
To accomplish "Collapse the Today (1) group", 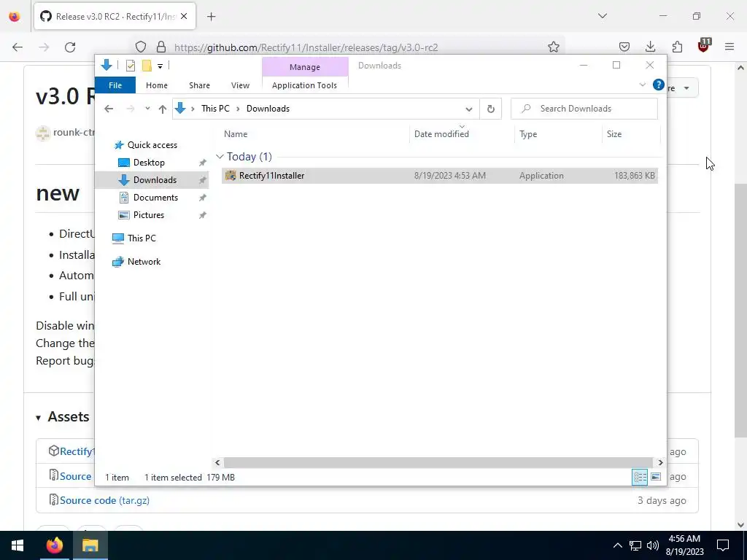I will point(220,157).
